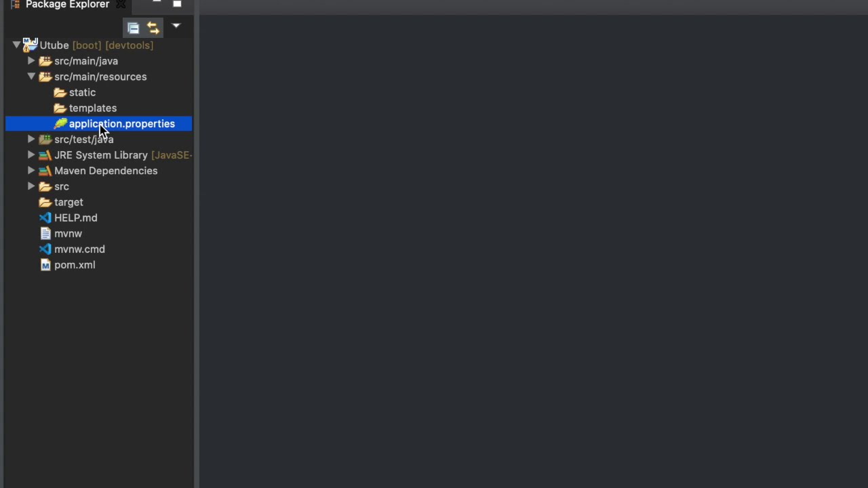Collapse the Utube project tree arrow
This screenshot has width=868, height=488.
tap(16, 45)
